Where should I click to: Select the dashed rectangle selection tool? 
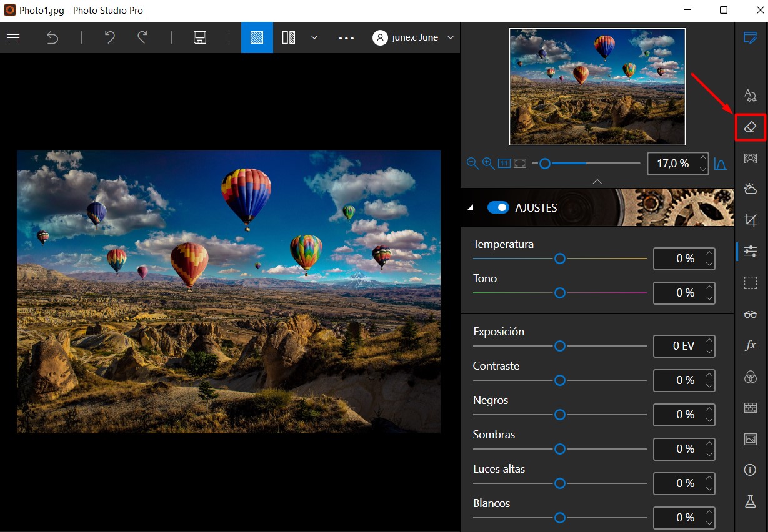(751, 283)
